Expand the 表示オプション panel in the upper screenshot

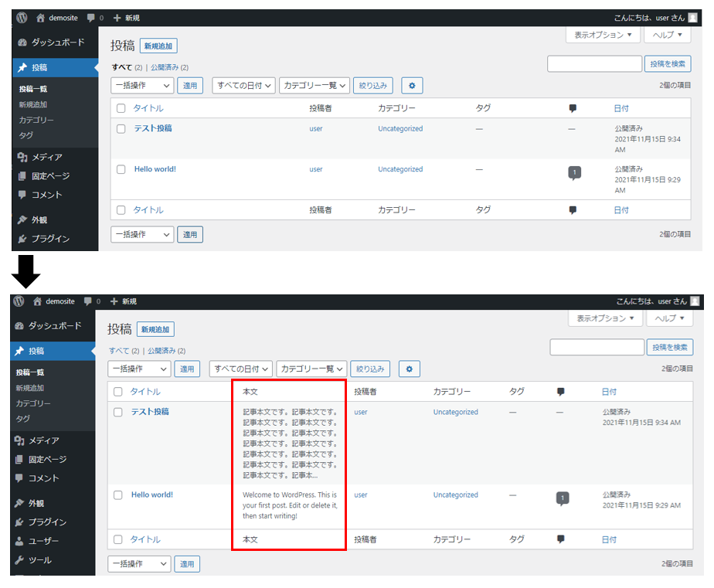pyautogui.click(x=603, y=35)
